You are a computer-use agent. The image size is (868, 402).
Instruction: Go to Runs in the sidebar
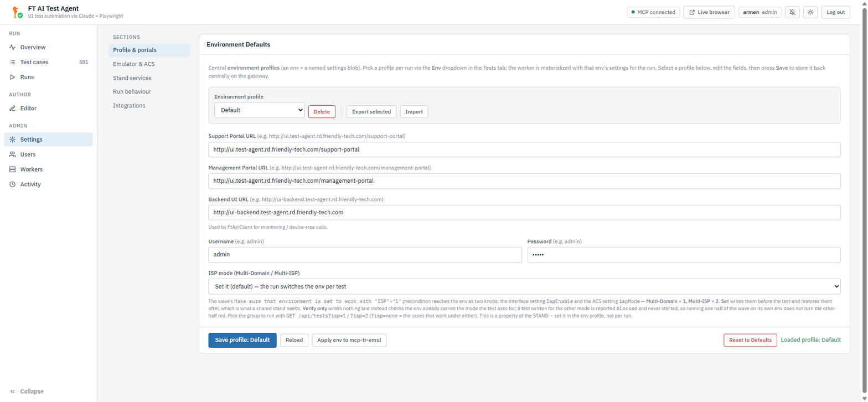(49, 78)
